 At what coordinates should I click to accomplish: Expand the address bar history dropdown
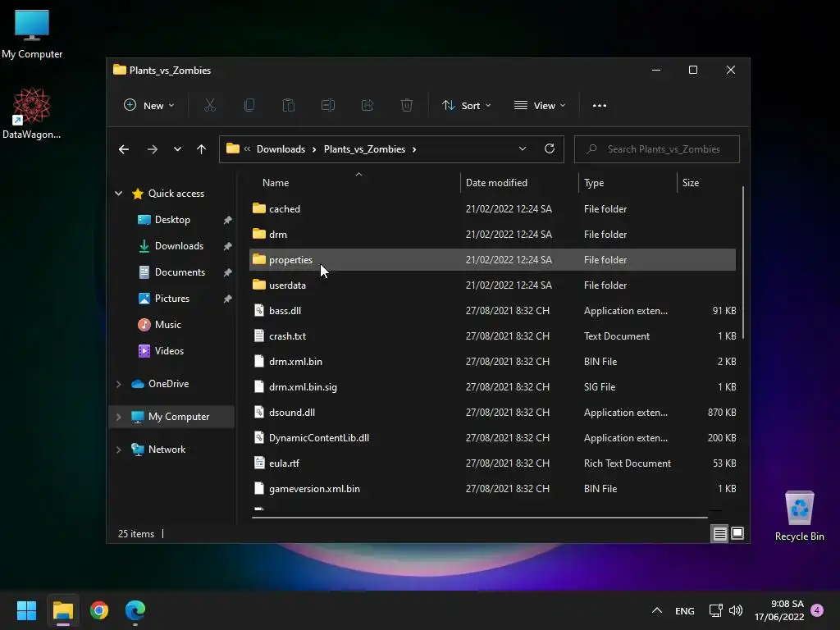[x=523, y=149]
